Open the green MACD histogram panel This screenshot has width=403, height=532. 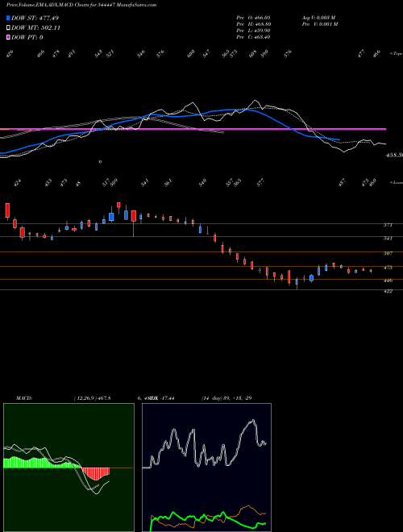click(x=69, y=468)
